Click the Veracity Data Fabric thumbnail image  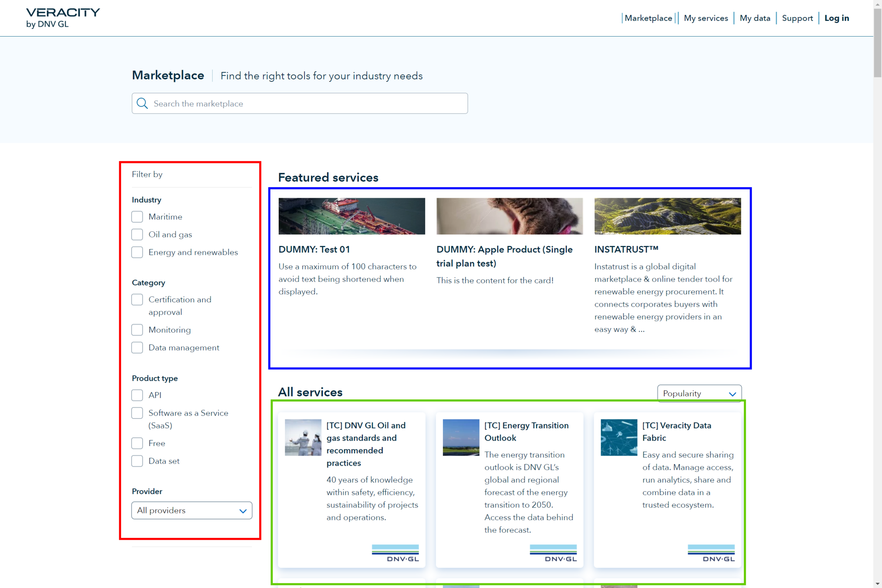[618, 437]
